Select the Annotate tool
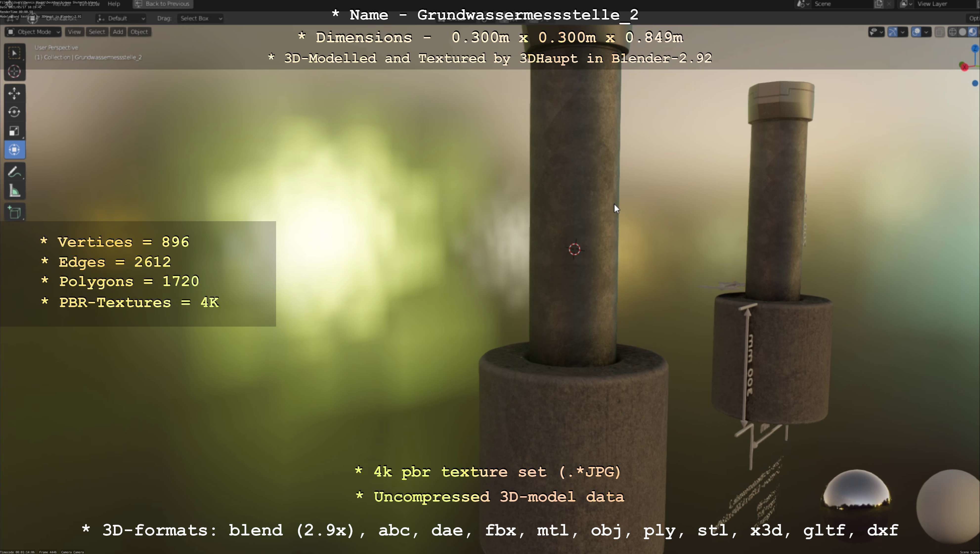This screenshot has height=554, width=980. click(14, 172)
